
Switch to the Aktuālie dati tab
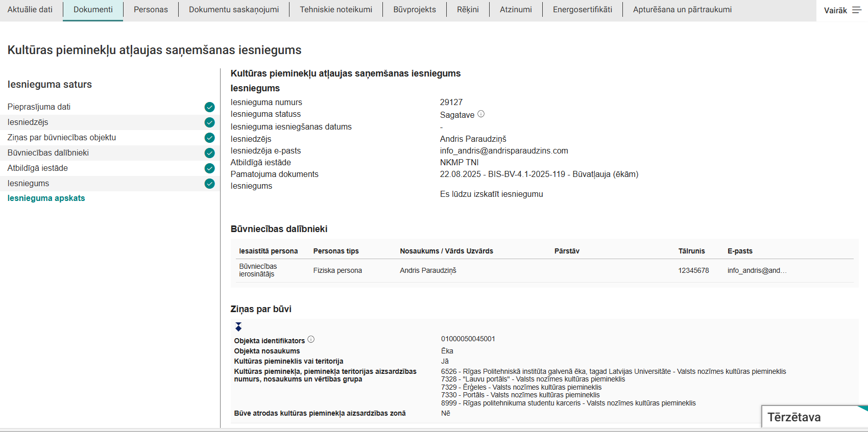[x=30, y=10]
